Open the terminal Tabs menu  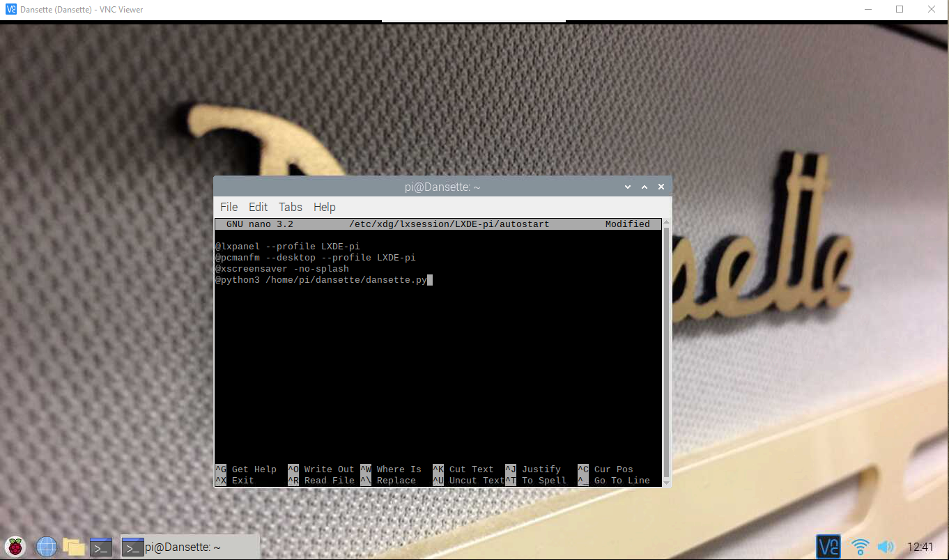coord(291,207)
